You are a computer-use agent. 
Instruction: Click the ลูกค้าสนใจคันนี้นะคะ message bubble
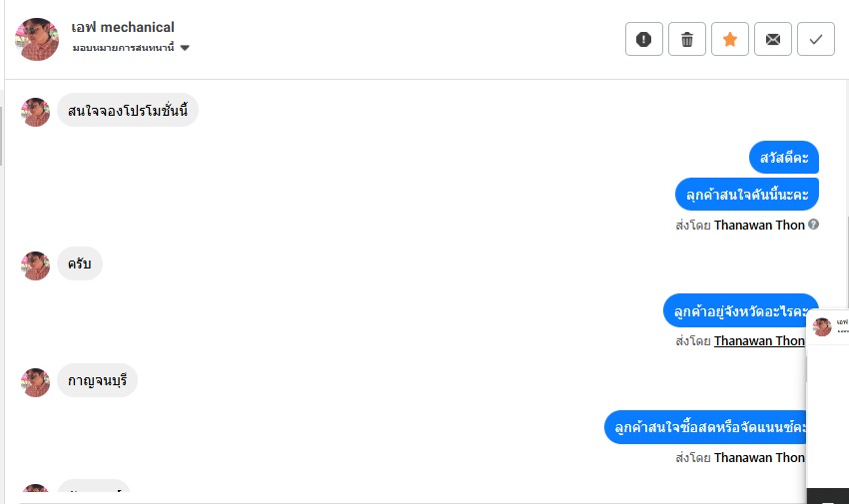[747, 194]
